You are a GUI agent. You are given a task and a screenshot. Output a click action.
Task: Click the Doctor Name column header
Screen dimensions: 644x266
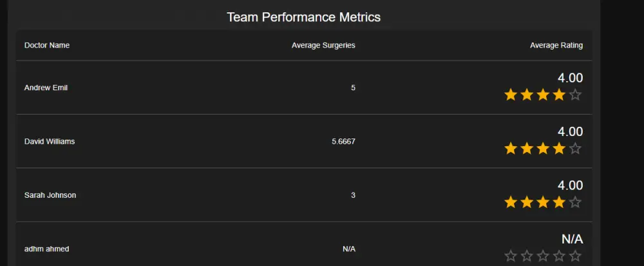(47, 45)
